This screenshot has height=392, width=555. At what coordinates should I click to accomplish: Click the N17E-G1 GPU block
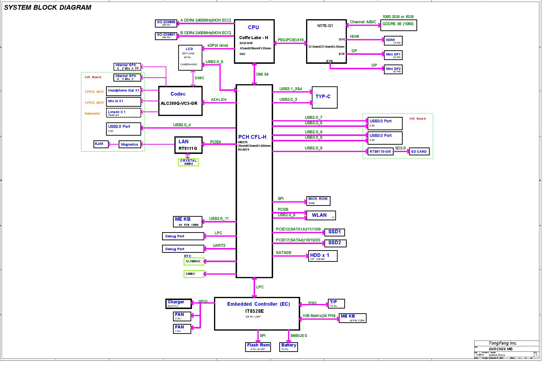pyautogui.click(x=326, y=41)
